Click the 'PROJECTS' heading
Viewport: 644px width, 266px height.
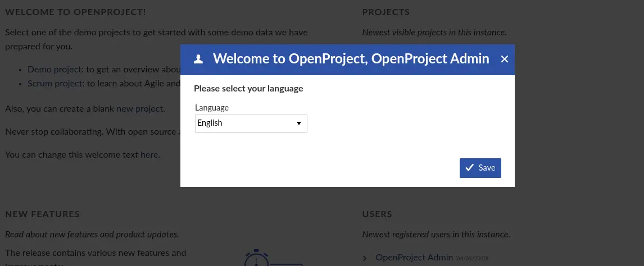[386, 12]
